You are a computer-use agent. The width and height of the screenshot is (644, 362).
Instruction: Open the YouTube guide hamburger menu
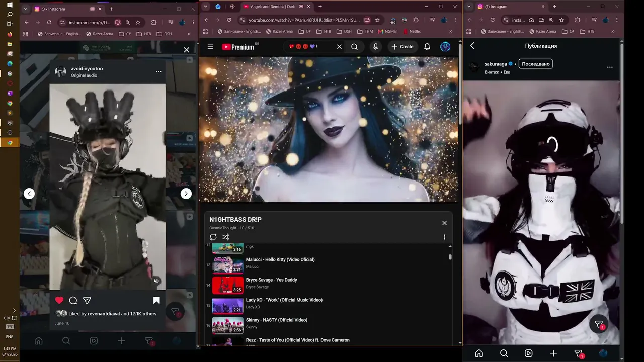click(x=210, y=47)
